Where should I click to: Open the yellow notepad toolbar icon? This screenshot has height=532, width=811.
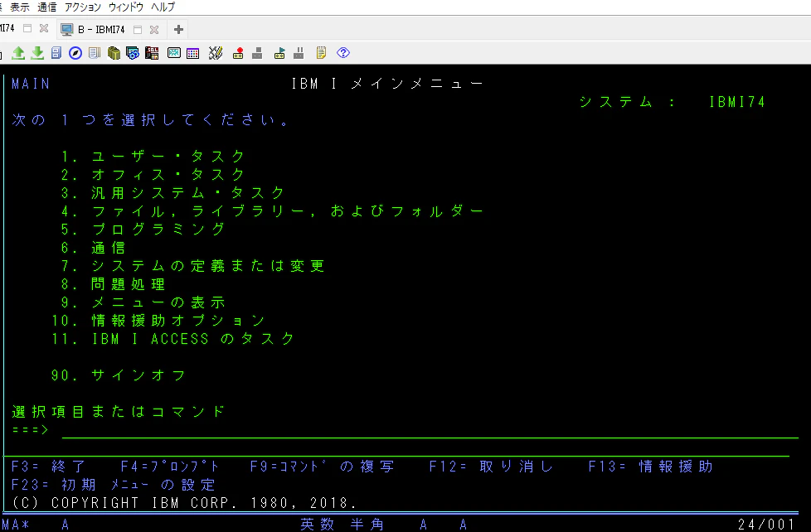[321, 53]
